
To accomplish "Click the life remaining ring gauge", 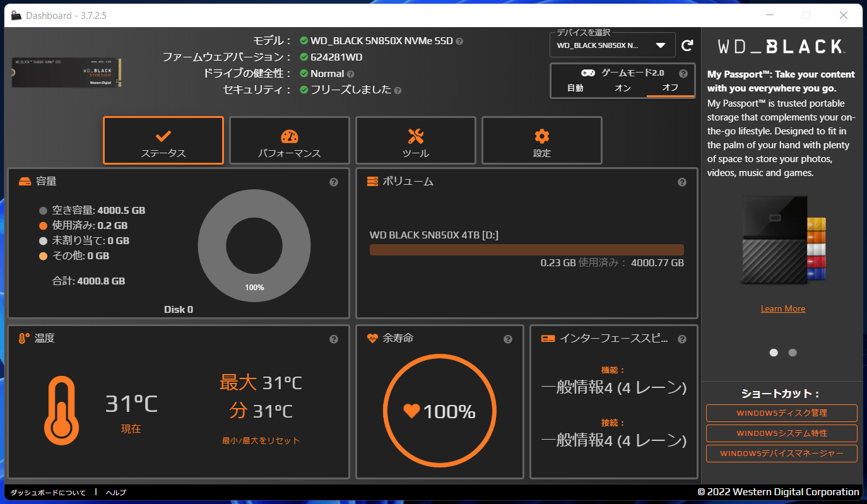I will point(439,412).
